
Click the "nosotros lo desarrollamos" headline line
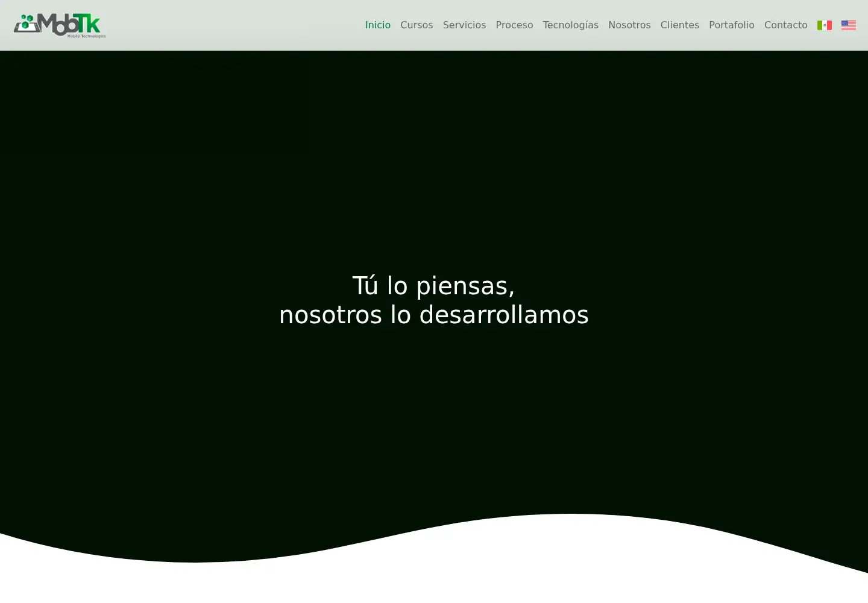click(433, 315)
